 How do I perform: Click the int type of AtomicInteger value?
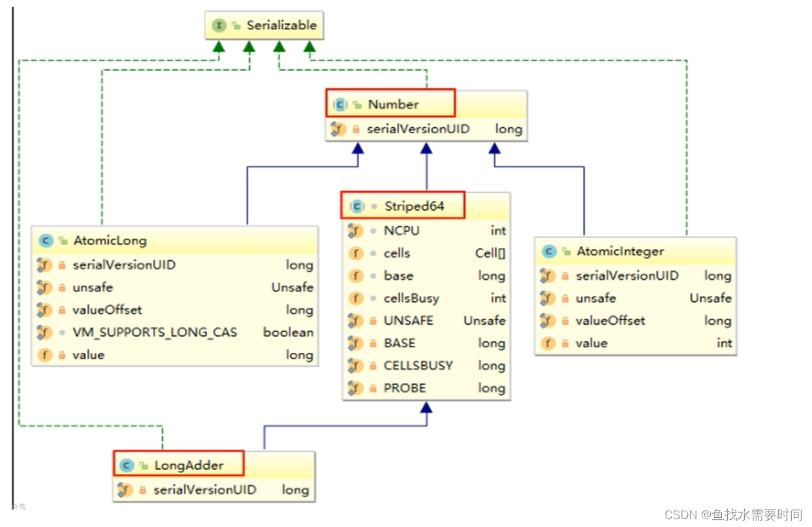click(x=725, y=343)
